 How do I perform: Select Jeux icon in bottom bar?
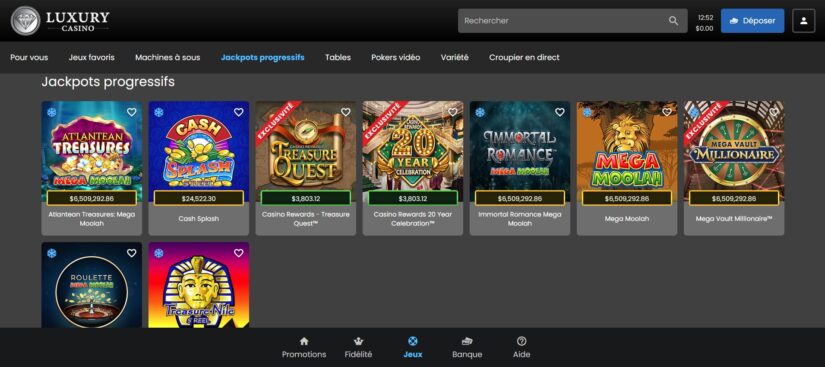(x=412, y=341)
